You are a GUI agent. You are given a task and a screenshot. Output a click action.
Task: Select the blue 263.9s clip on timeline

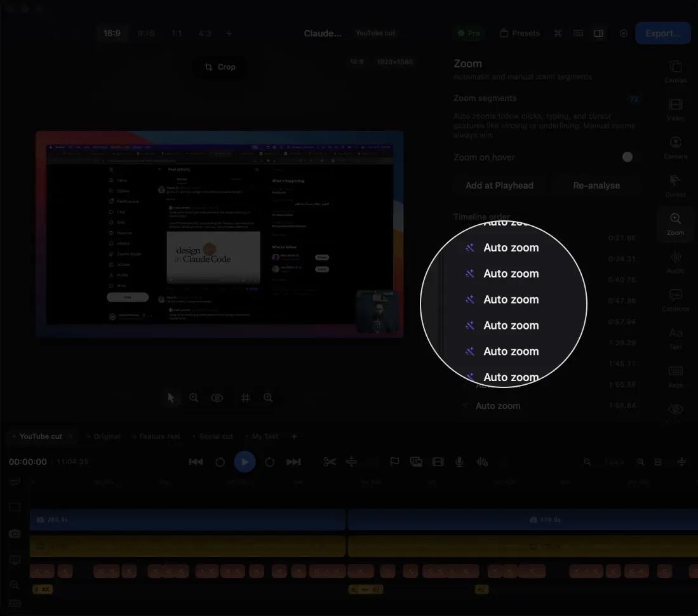click(187, 520)
